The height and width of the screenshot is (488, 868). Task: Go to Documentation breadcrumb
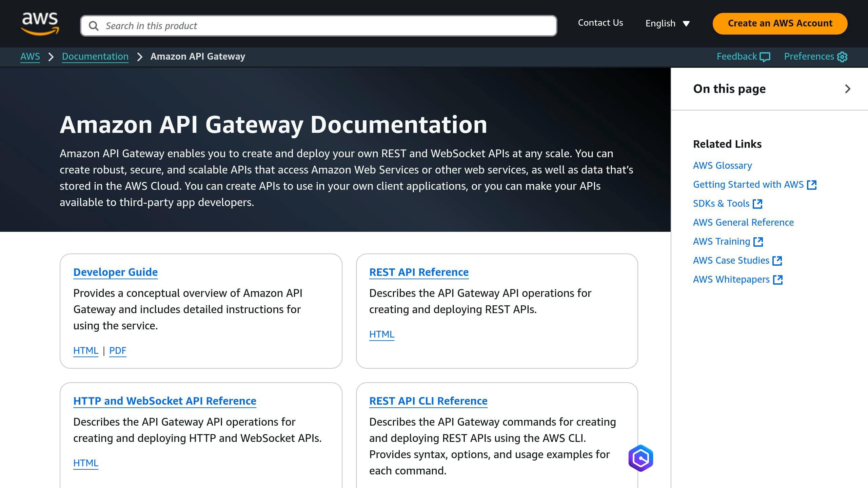click(x=95, y=57)
